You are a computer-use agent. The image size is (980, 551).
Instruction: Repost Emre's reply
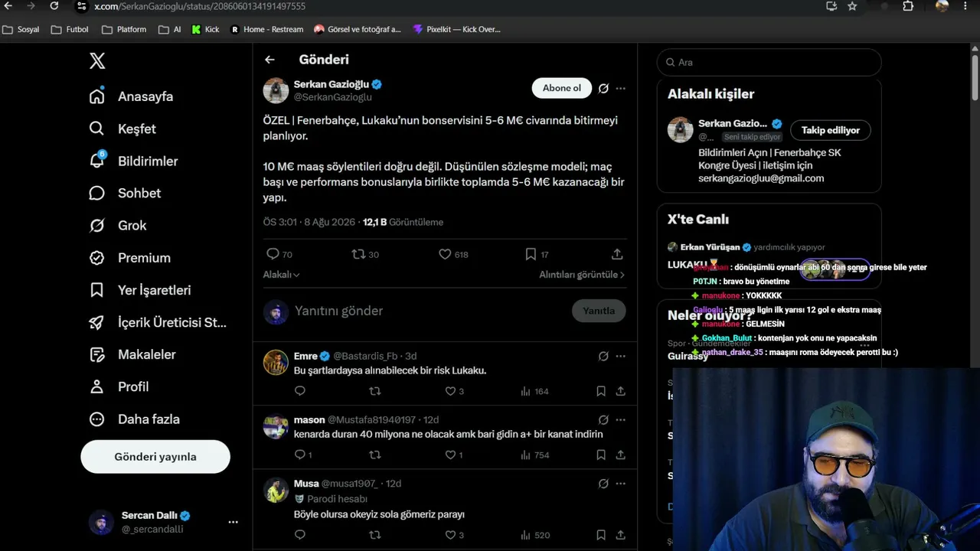[374, 391]
